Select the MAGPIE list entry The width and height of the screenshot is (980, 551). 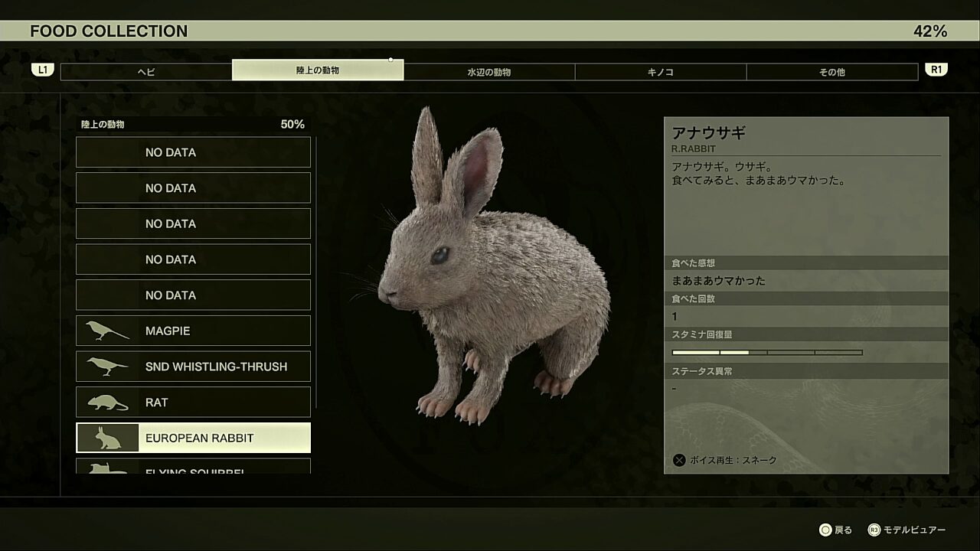(x=193, y=331)
